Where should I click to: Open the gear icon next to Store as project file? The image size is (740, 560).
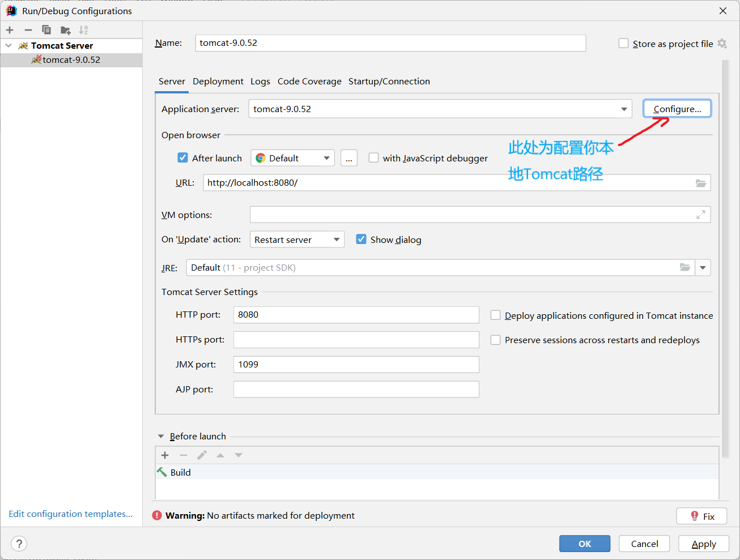point(722,44)
